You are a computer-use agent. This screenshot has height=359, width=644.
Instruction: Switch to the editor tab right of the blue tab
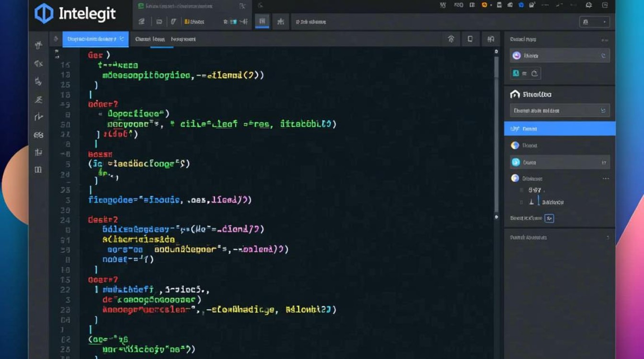pyautogui.click(x=150, y=39)
